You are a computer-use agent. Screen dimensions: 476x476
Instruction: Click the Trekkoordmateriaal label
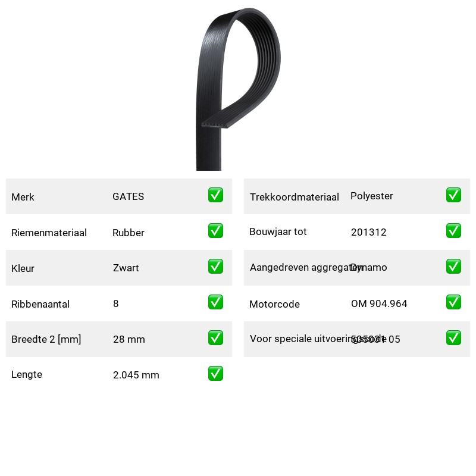pyautogui.click(x=294, y=197)
